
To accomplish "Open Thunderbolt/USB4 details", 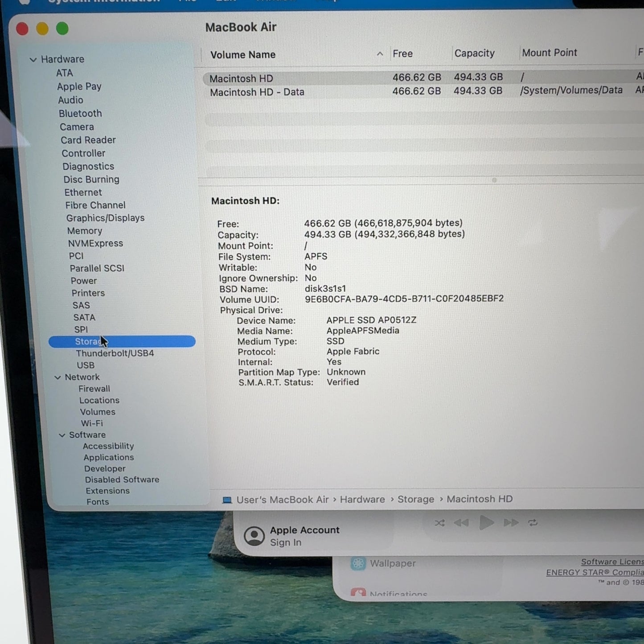I will tap(115, 353).
